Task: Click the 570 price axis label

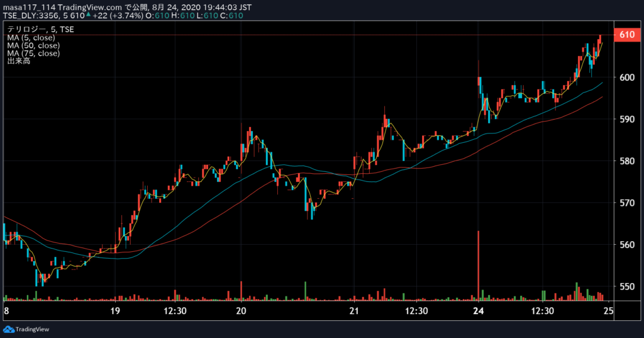Action: (x=627, y=203)
